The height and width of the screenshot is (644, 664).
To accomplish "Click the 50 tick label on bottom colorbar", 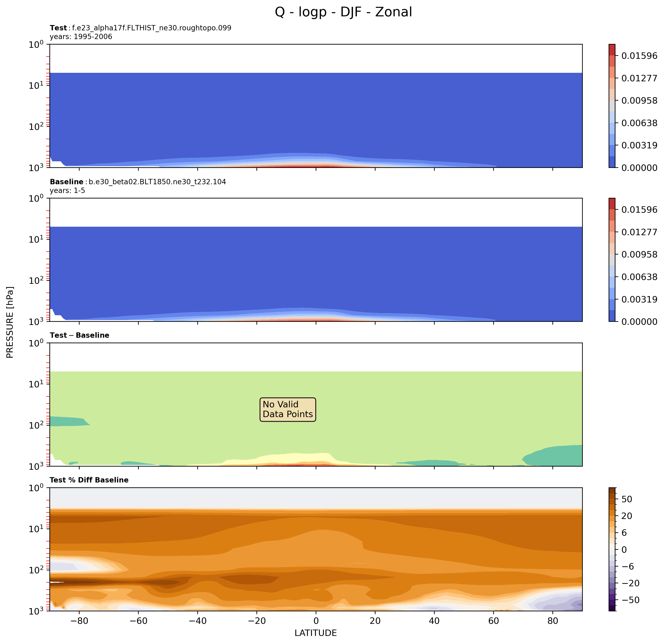I will [x=627, y=499].
